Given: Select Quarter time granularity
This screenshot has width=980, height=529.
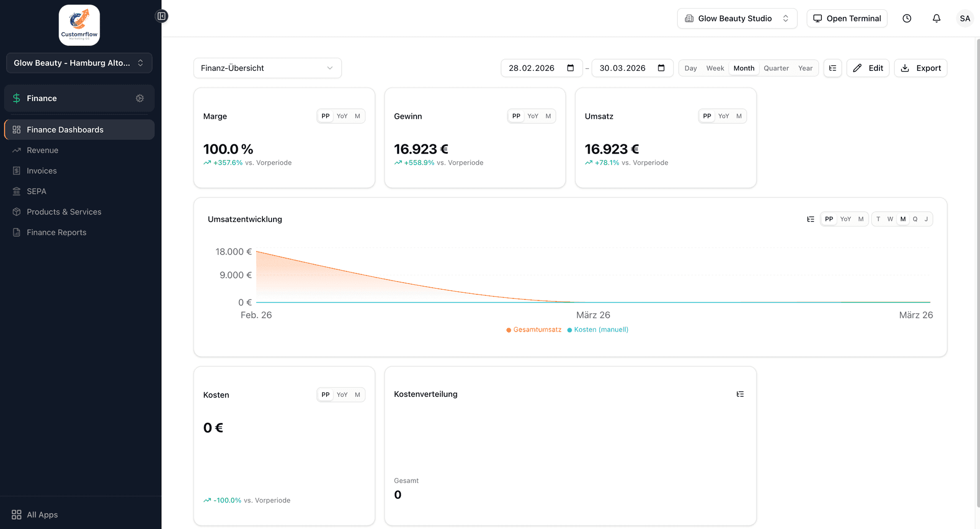Looking at the screenshot, I should (776, 68).
